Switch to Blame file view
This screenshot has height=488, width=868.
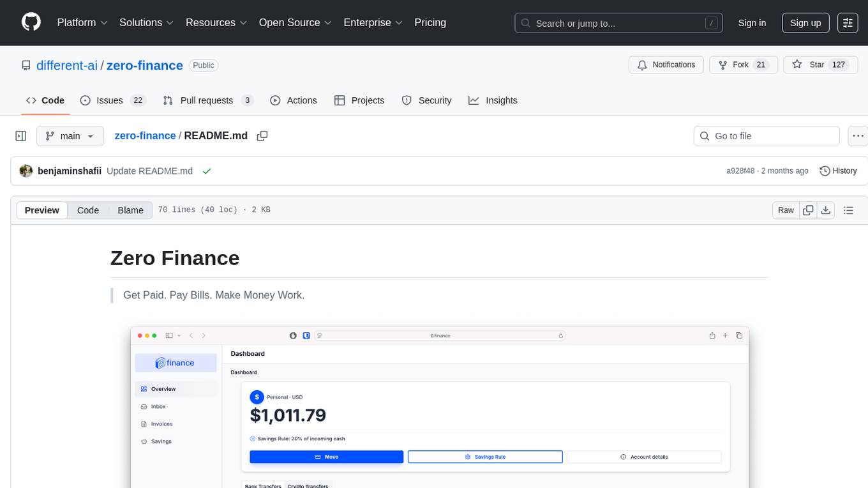coord(131,210)
